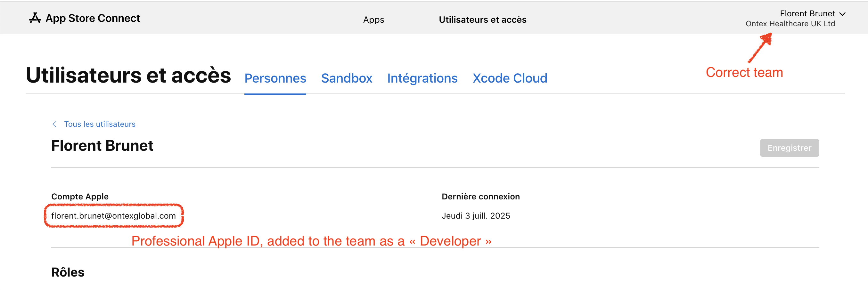The image size is (868, 290).
Task: Open the Florent Brunet account name in header
Action: pyautogui.click(x=807, y=13)
